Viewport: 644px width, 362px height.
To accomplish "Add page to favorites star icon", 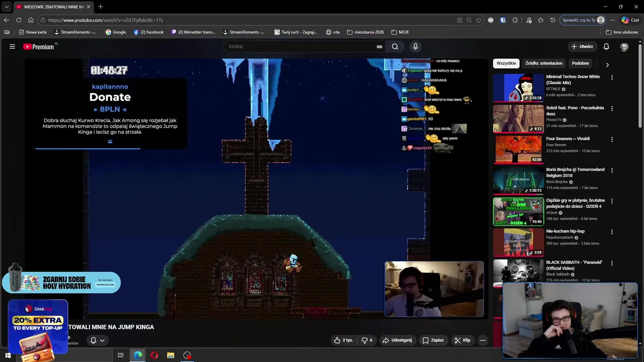I will pyautogui.click(x=478, y=20).
